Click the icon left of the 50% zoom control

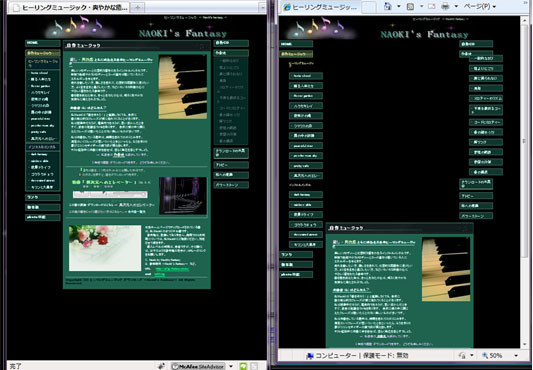(x=462, y=355)
